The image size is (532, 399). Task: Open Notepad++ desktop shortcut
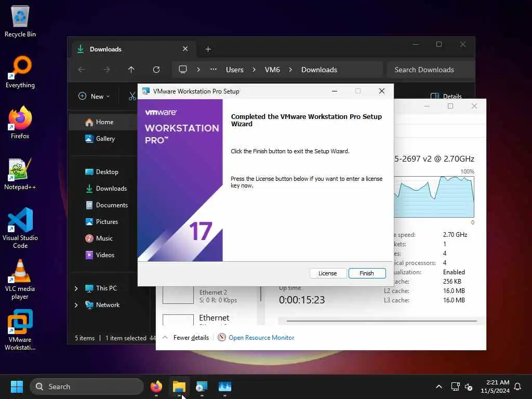(x=20, y=174)
